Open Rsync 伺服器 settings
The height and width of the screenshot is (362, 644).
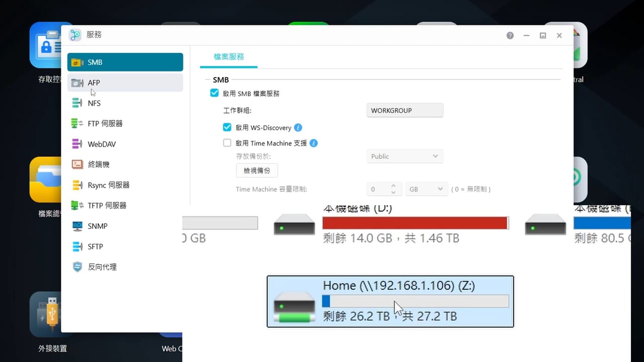(x=125, y=185)
